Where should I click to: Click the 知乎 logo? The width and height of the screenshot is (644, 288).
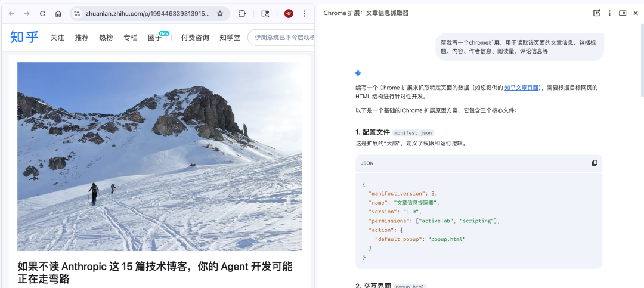pos(24,37)
